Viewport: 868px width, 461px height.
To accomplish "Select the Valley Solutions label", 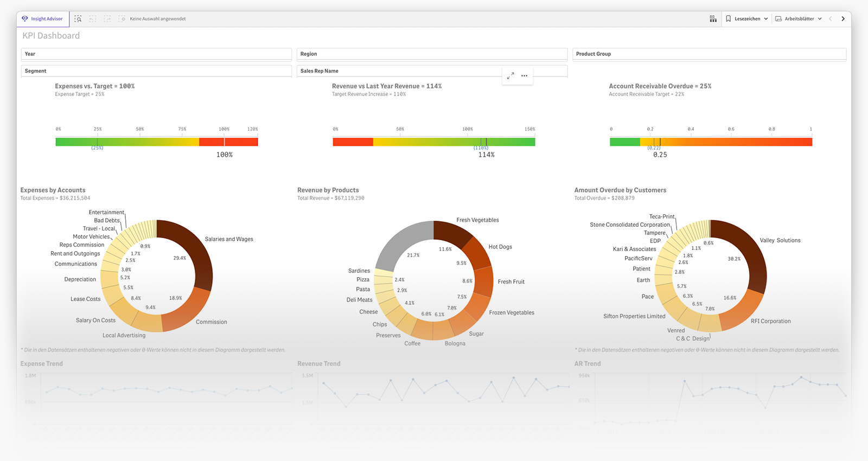I will pos(780,240).
